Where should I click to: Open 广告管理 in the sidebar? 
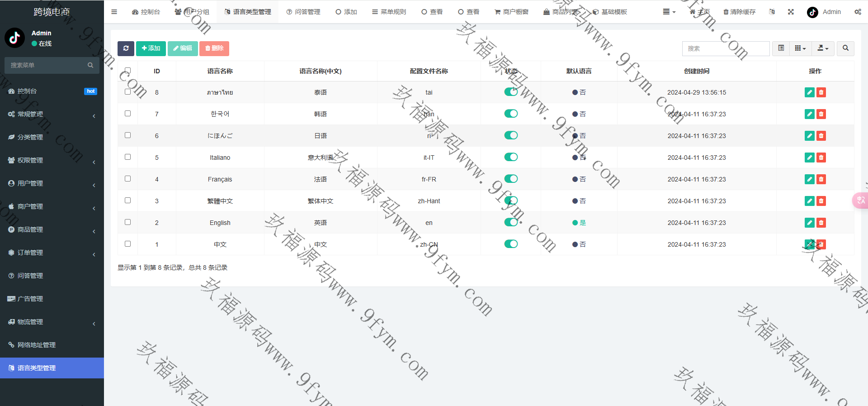pos(30,299)
